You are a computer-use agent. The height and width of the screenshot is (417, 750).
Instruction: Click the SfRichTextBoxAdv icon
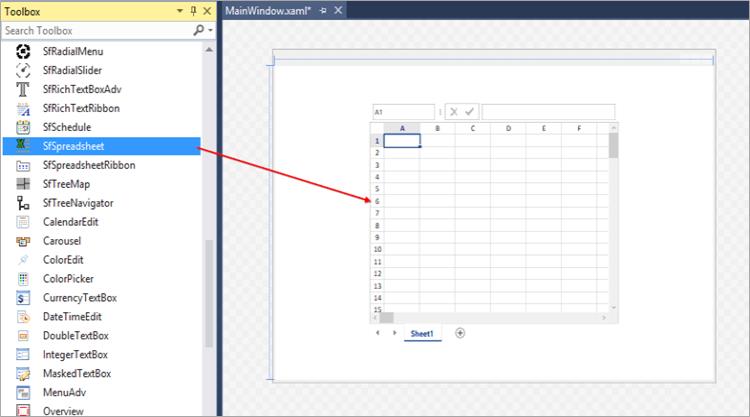tap(23, 89)
